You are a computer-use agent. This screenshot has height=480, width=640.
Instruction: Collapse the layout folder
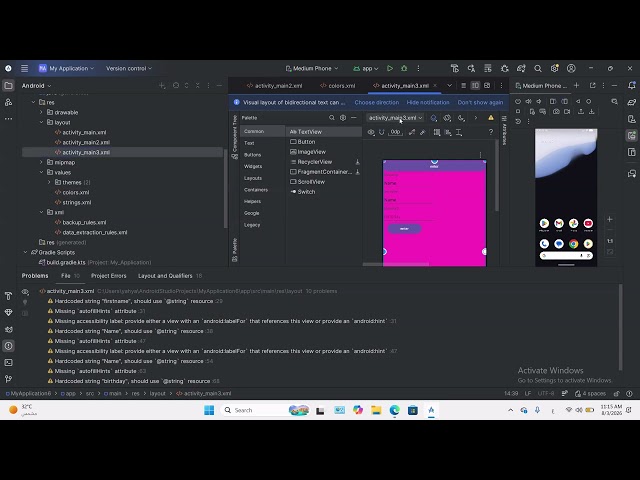tap(41, 122)
